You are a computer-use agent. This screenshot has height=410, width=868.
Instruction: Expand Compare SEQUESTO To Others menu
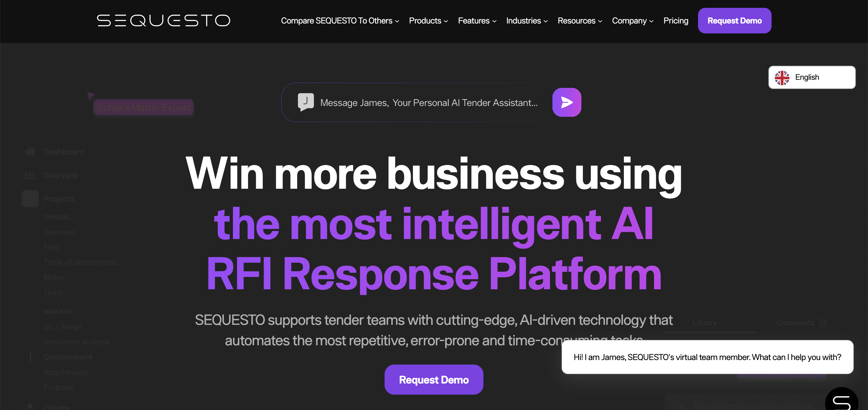tap(340, 21)
